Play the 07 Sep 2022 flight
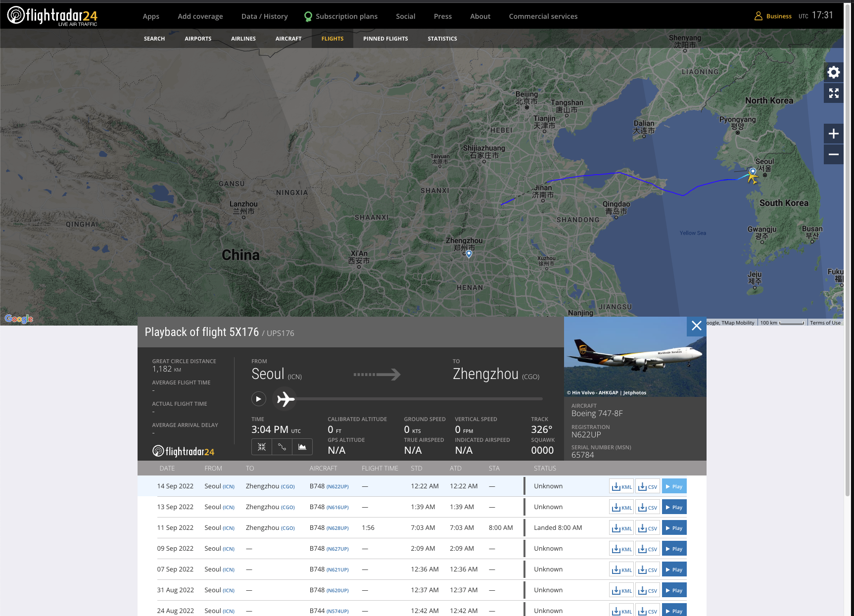854x616 pixels. point(674,569)
